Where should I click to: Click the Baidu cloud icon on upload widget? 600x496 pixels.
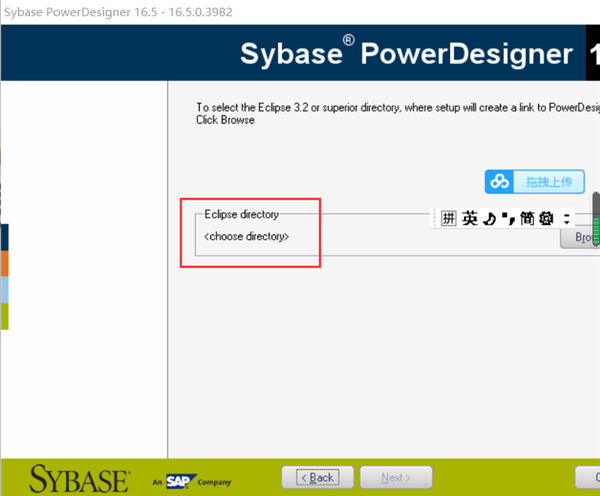[500, 182]
